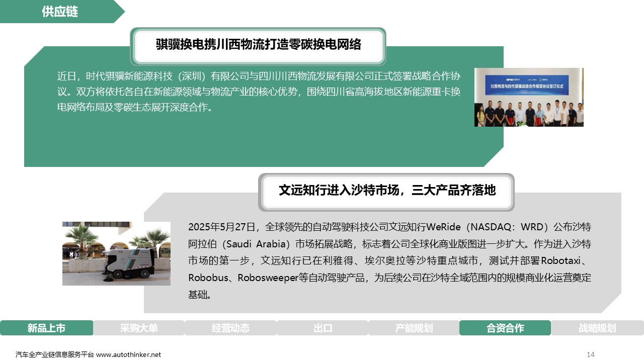The image size is (644, 362).
Task: Open the autonomous sweeper vehicle photo
Action: 116,253
